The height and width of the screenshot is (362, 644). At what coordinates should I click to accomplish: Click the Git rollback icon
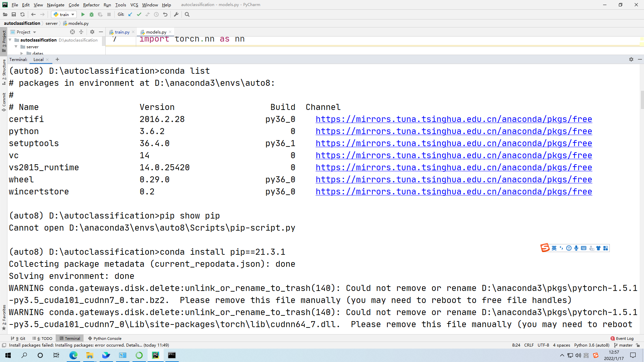coord(165,14)
